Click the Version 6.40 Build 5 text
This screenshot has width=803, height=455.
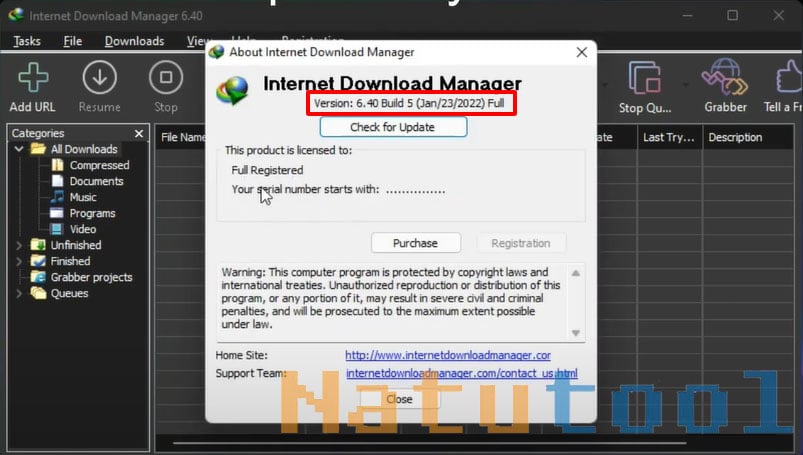pyautogui.click(x=409, y=104)
